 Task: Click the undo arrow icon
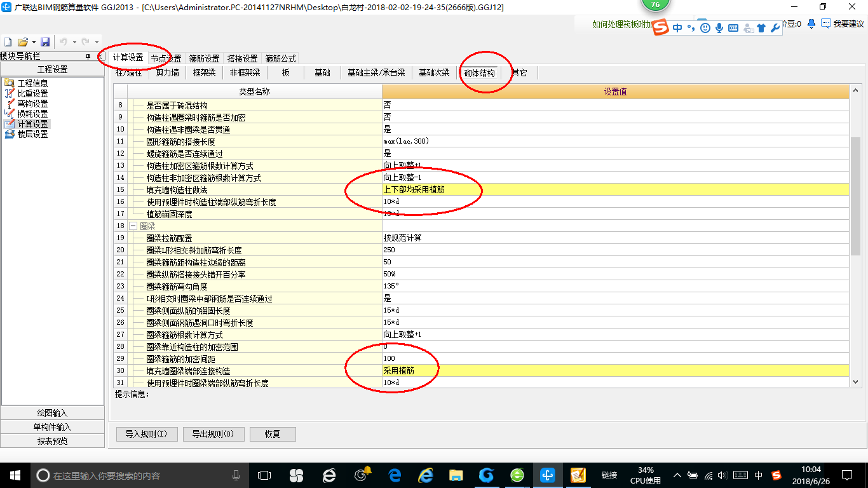coord(64,42)
